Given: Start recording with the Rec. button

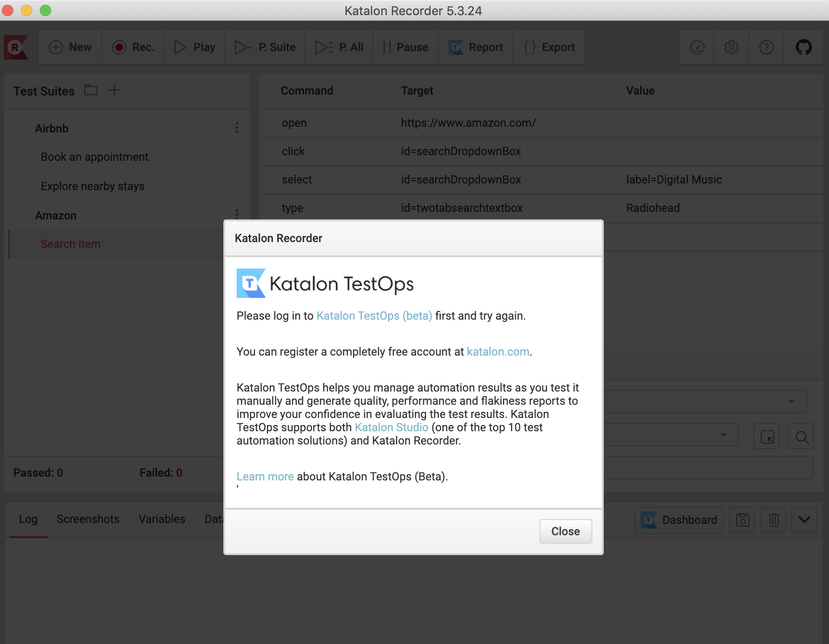Looking at the screenshot, I should tap(133, 47).
